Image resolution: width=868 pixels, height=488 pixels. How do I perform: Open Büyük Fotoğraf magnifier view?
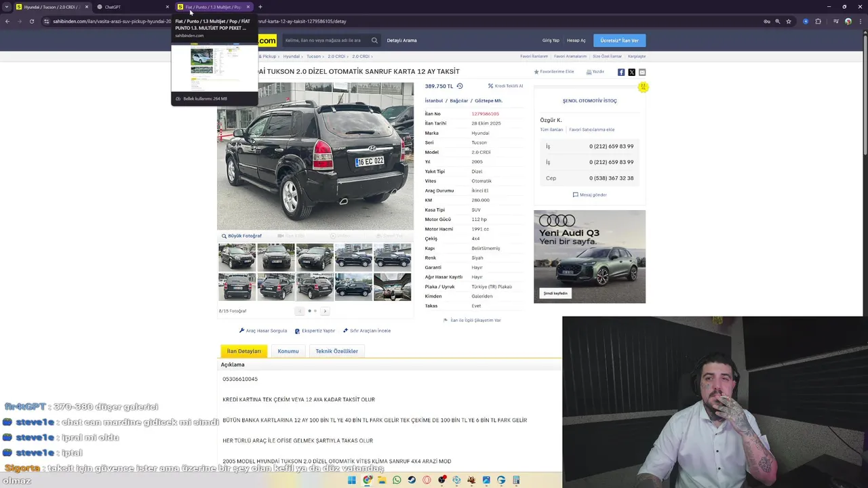coord(241,236)
